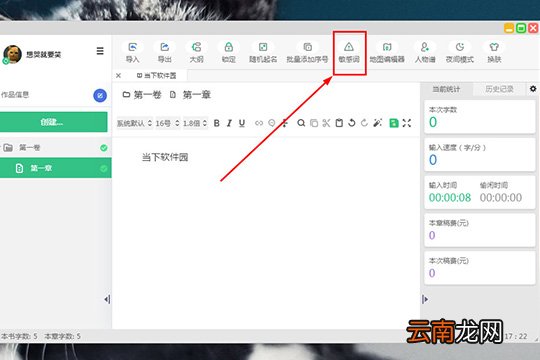
Task: Open statistics settings gear icon
Action: pyautogui.click(x=533, y=89)
